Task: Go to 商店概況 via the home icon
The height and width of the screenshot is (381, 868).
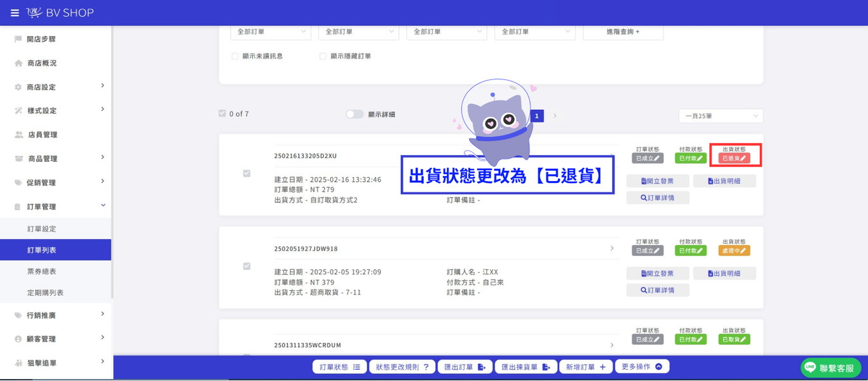Action: click(18, 63)
